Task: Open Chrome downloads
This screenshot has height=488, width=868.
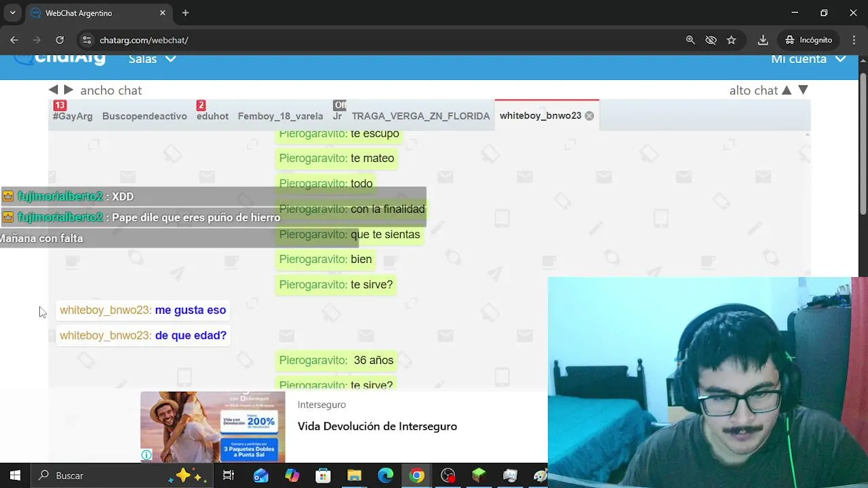Action: (763, 40)
